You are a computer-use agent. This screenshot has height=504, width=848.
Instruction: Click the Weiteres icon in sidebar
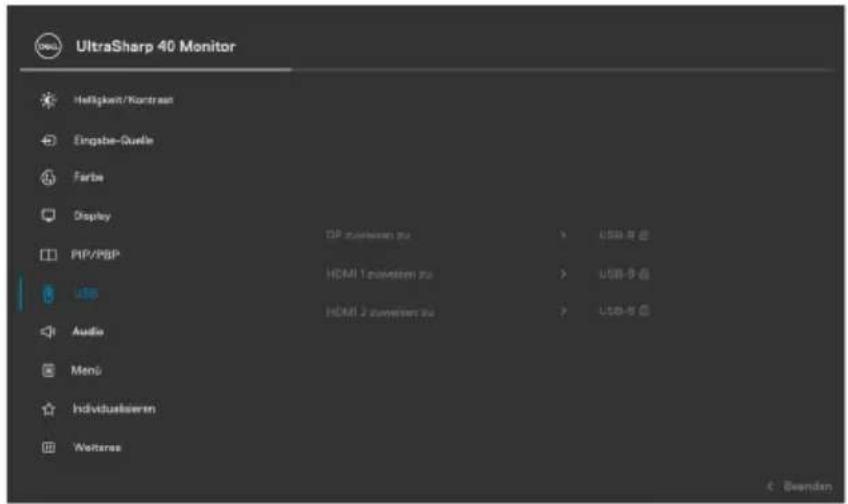click(48, 447)
